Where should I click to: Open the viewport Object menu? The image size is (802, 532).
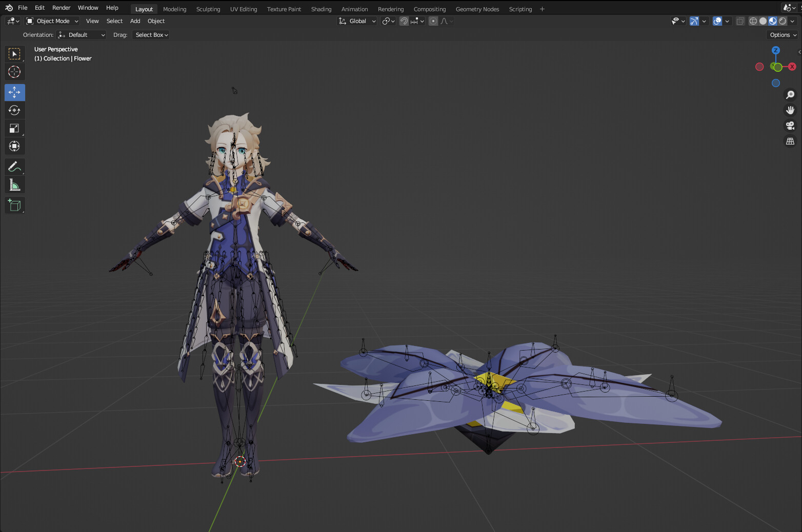pyautogui.click(x=156, y=21)
